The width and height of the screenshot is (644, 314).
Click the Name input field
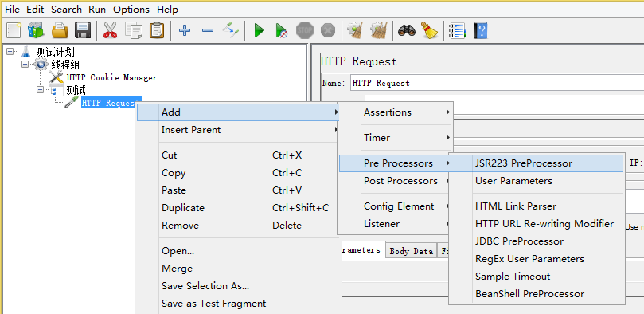[497, 83]
